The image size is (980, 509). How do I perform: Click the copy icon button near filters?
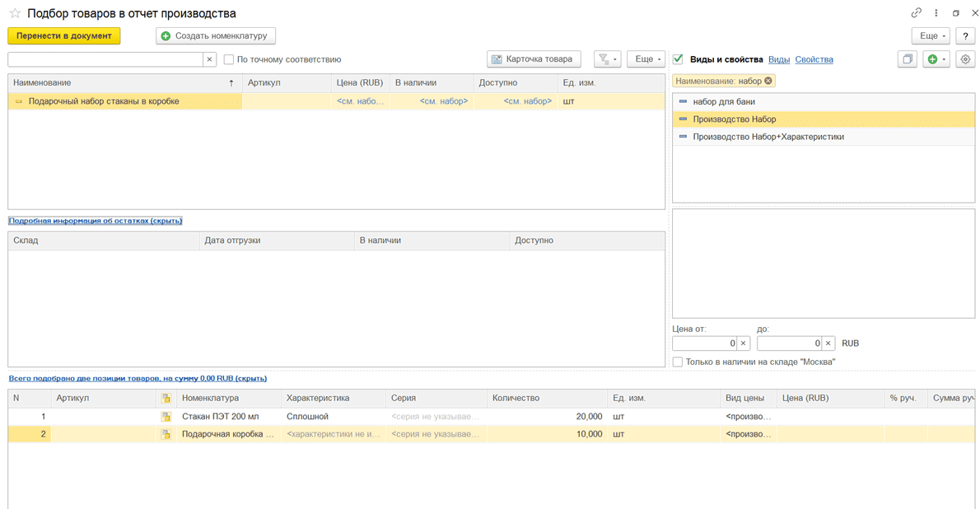click(907, 59)
